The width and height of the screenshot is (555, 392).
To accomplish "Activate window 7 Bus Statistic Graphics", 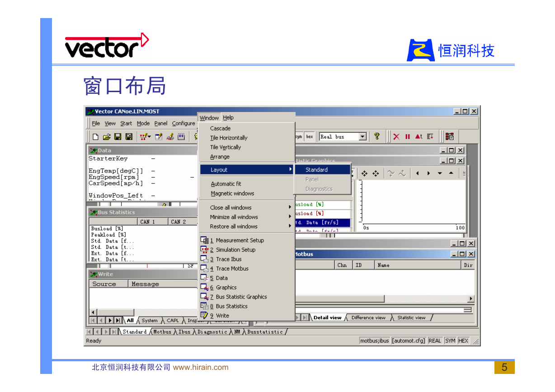I will (247, 297).
